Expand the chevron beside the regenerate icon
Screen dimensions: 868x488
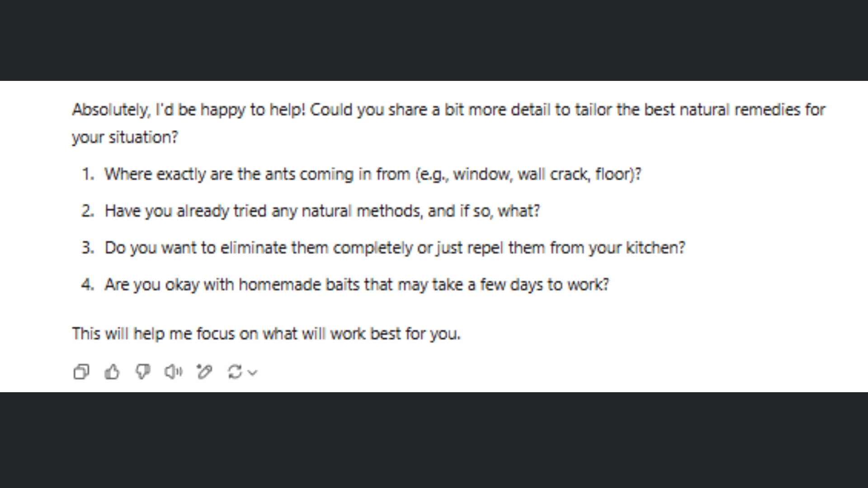[253, 372]
